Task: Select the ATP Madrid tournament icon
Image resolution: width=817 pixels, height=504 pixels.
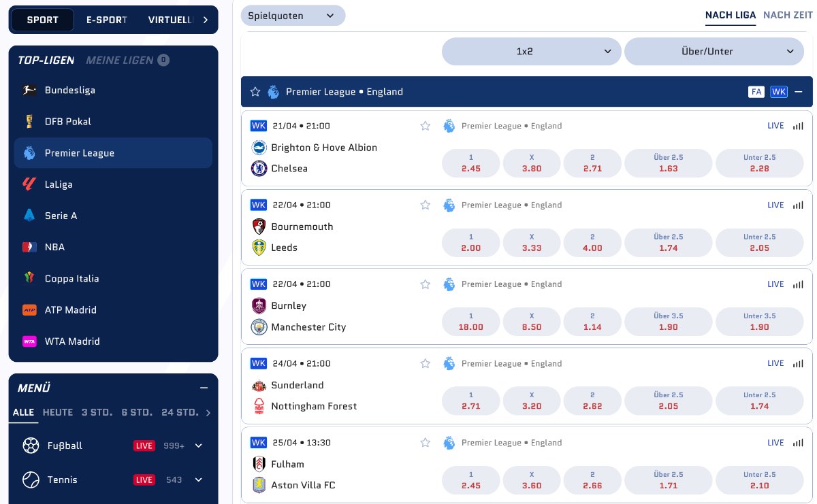Action: (30, 309)
